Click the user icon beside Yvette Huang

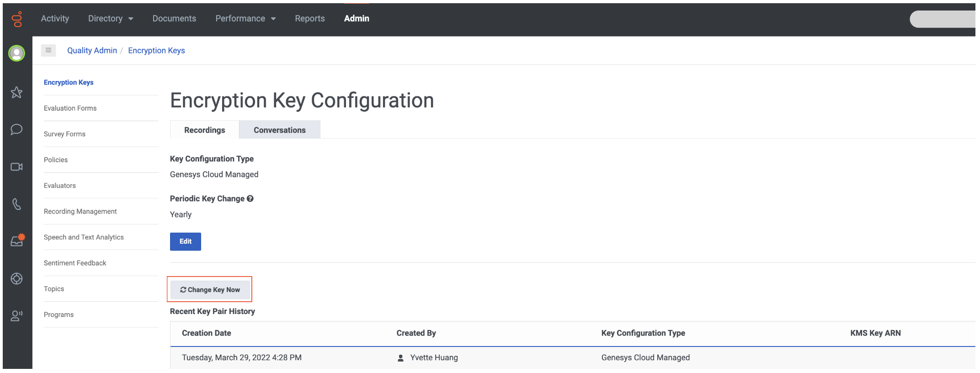click(400, 358)
